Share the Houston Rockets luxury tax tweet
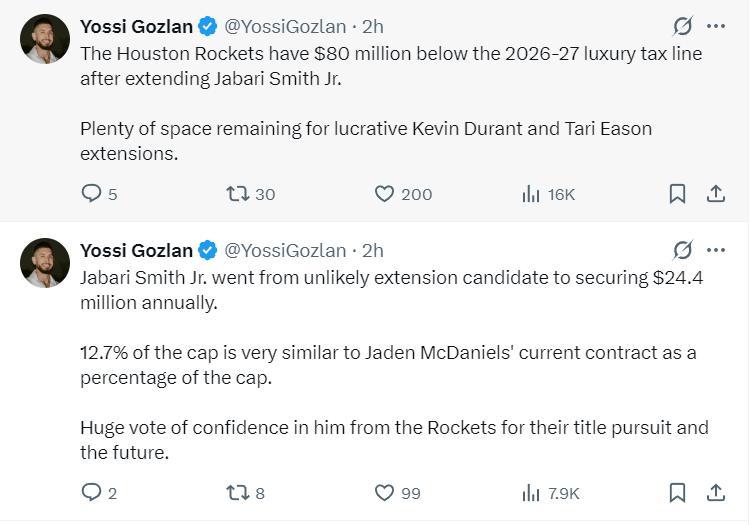 point(716,194)
